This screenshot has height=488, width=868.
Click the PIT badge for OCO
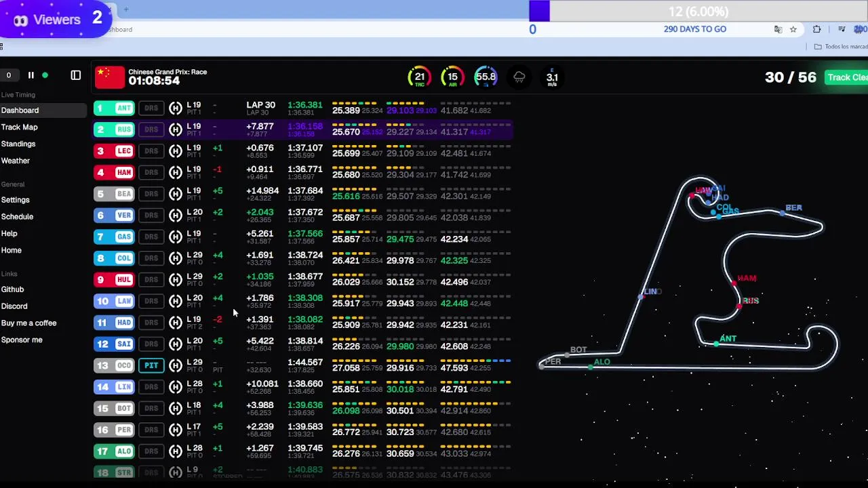pyautogui.click(x=151, y=366)
